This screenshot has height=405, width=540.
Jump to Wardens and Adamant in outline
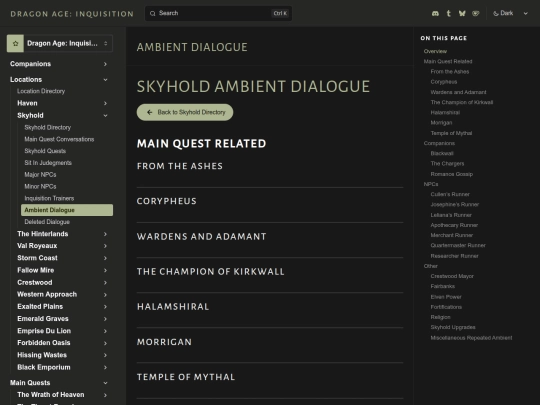(x=458, y=92)
